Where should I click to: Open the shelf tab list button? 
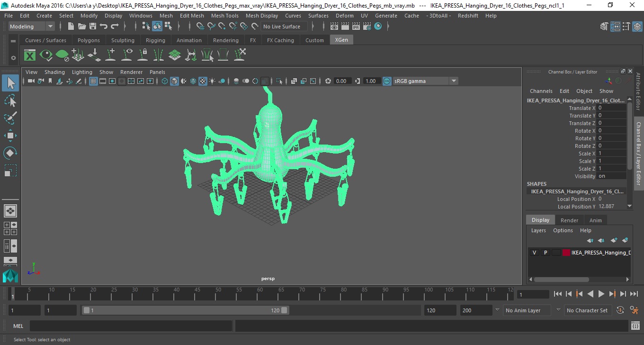(x=13, y=41)
